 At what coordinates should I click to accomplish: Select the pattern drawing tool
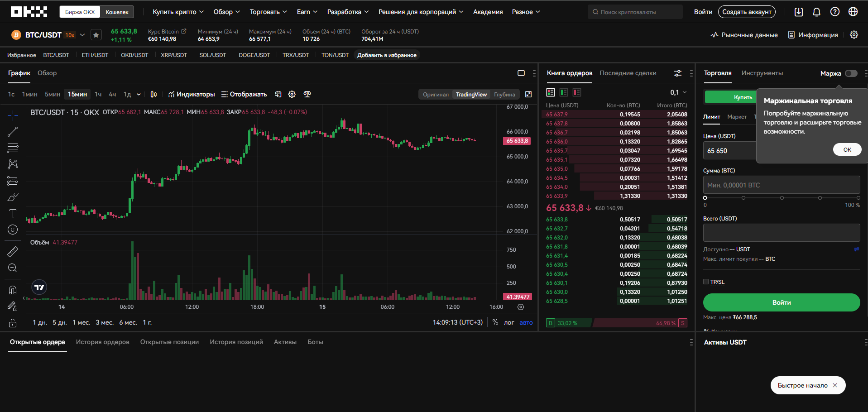click(13, 164)
